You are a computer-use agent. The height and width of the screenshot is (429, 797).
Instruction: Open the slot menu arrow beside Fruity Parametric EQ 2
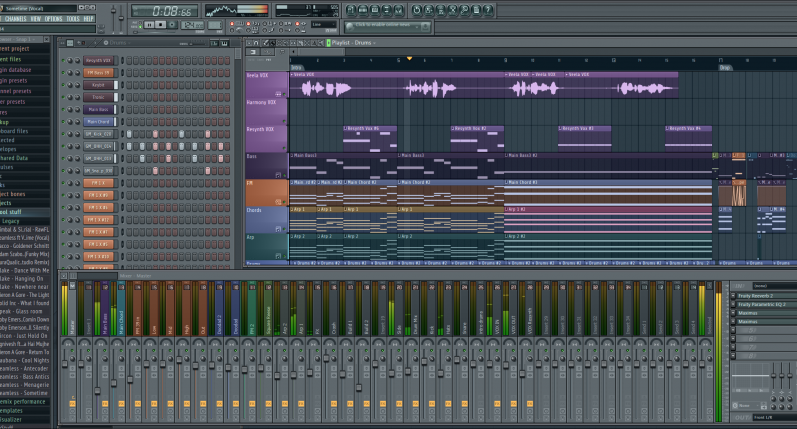pyautogui.click(x=733, y=304)
